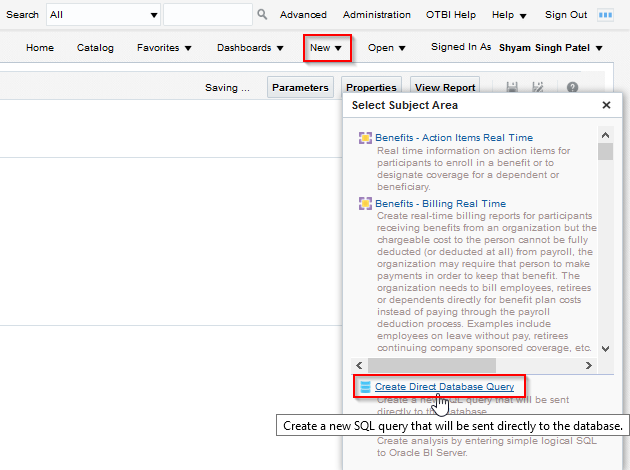Click Benefits - Billing subject area icon
Screen dimensions: 630x470
coord(365,204)
